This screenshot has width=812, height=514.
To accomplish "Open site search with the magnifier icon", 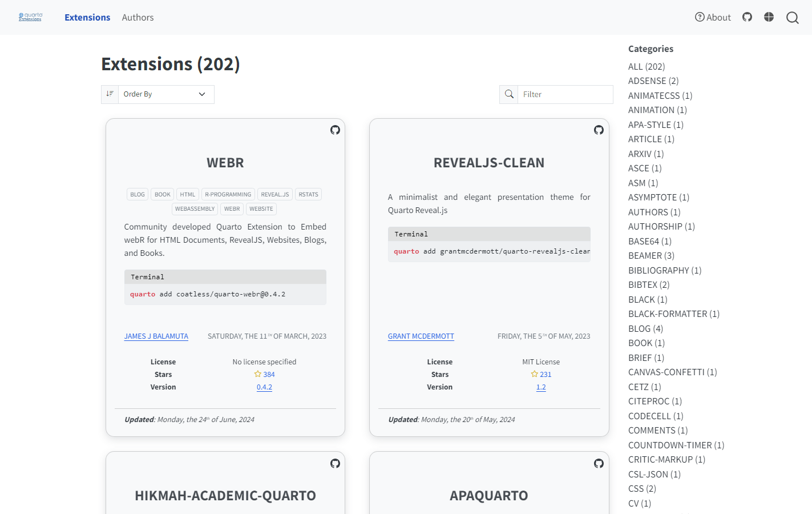I will [792, 18].
